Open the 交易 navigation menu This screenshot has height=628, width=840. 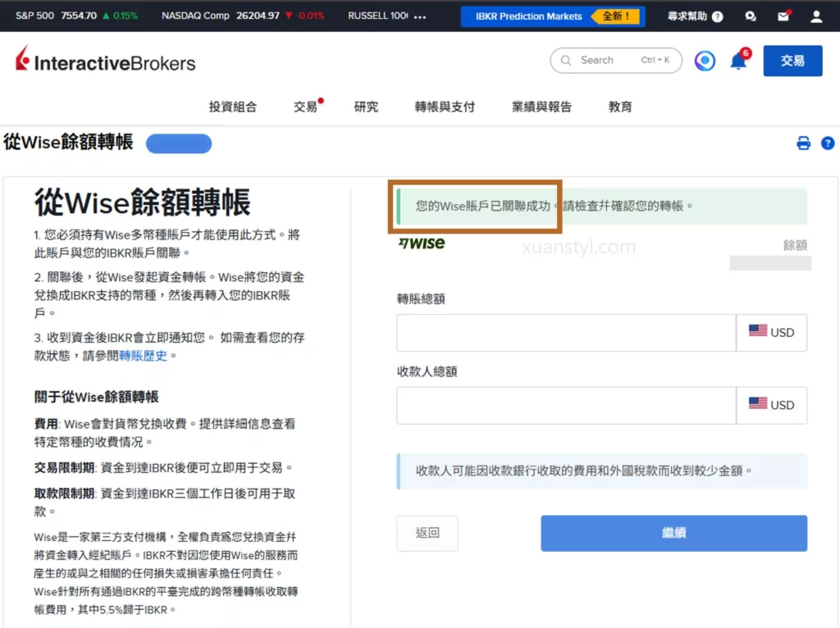(x=306, y=107)
